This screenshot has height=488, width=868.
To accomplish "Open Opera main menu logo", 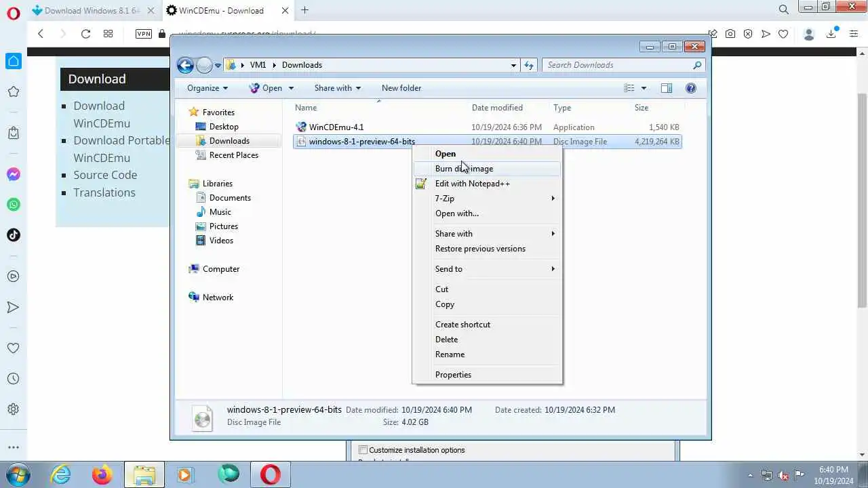I will coord(13,13).
